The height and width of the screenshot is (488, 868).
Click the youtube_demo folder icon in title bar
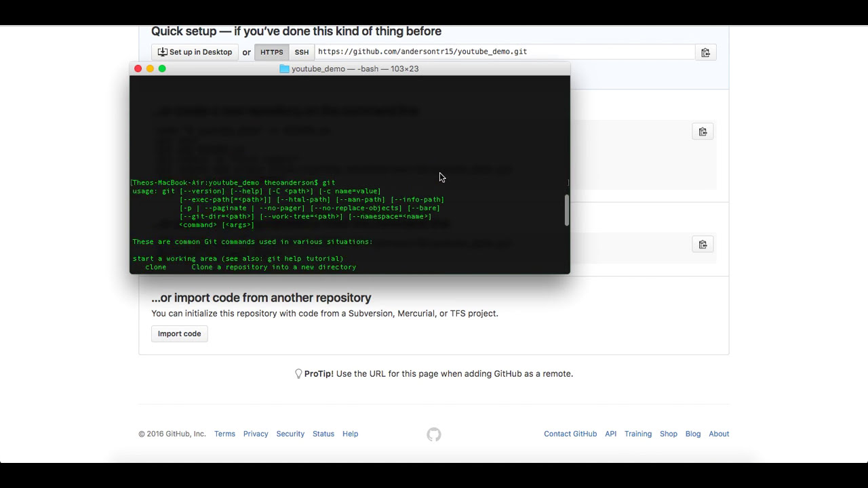pyautogui.click(x=284, y=68)
